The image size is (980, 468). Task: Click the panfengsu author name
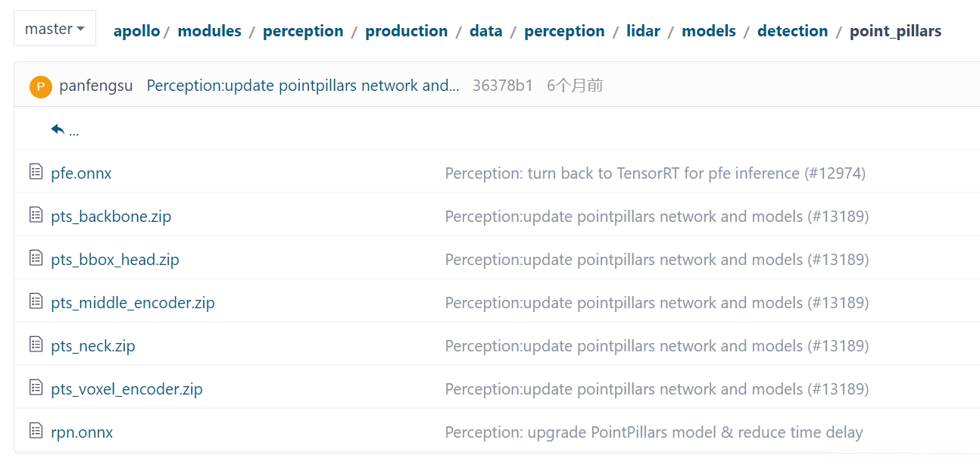point(95,86)
